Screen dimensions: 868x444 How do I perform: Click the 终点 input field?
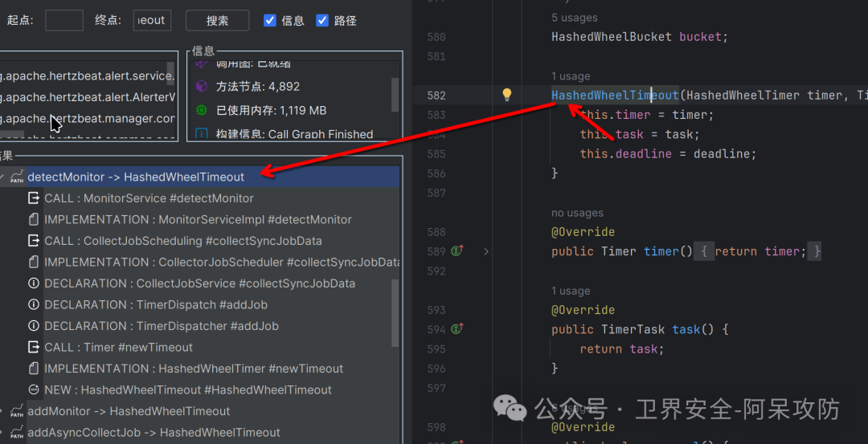click(152, 21)
